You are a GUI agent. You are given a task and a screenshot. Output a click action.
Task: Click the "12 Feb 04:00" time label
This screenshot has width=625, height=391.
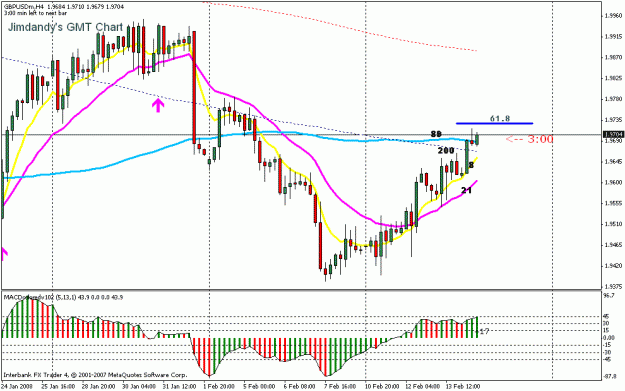[x=422, y=386]
